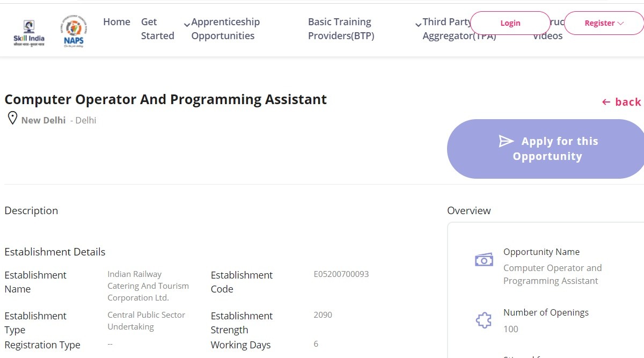The height and width of the screenshot is (358, 644).
Task: Click the location pin icon beside New Delhi
Action: 12,118
